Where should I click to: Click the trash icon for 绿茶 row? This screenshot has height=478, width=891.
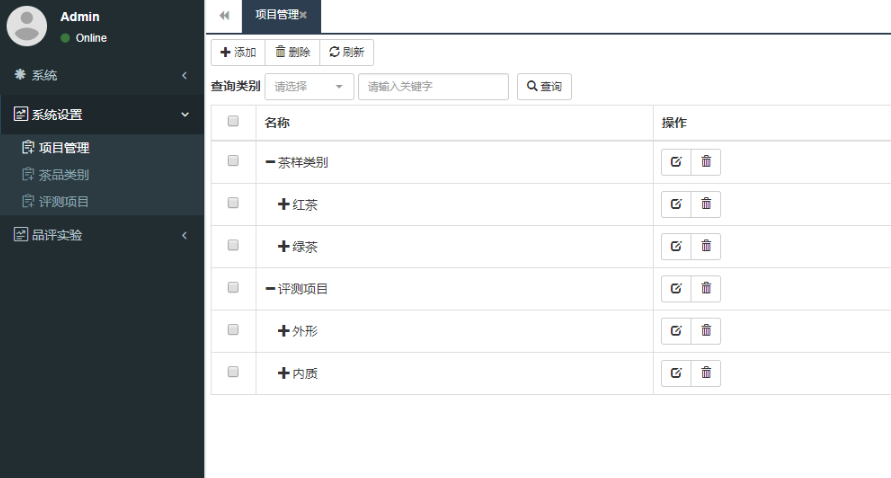(x=706, y=246)
